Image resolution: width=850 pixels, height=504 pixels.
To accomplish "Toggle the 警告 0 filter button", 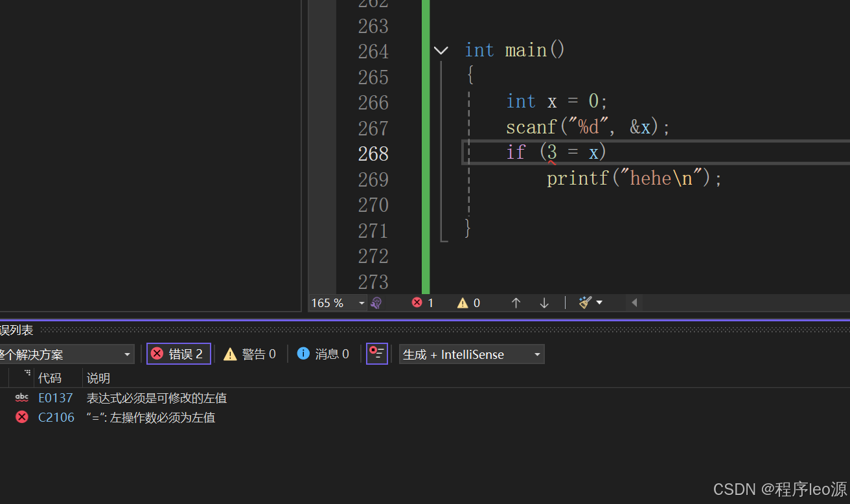I will coord(250,354).
